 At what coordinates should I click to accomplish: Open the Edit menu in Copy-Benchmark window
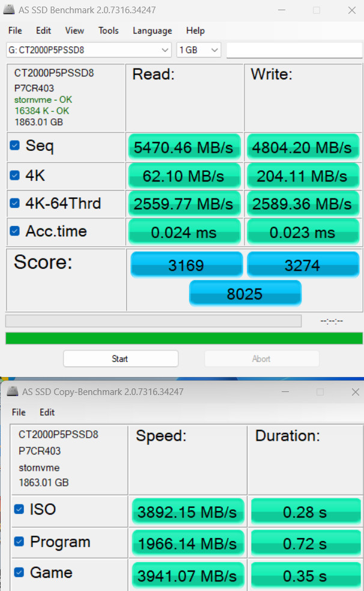click(47, 412)
